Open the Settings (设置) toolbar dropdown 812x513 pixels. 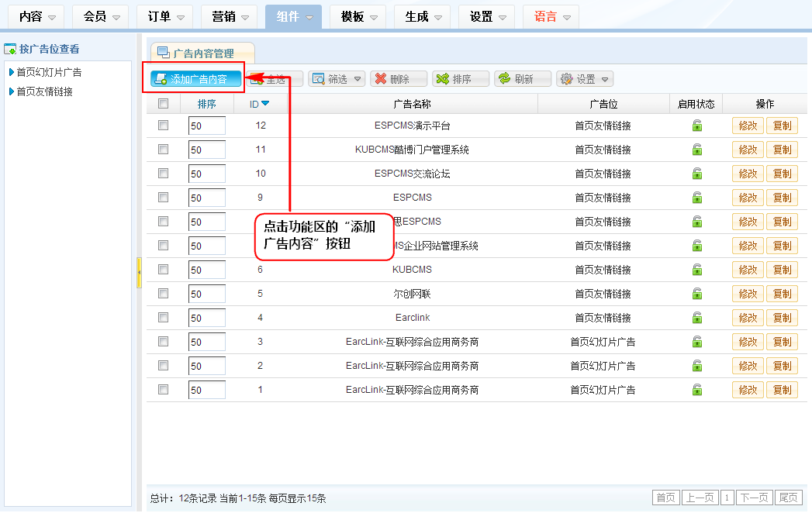[x=585, y=78]
